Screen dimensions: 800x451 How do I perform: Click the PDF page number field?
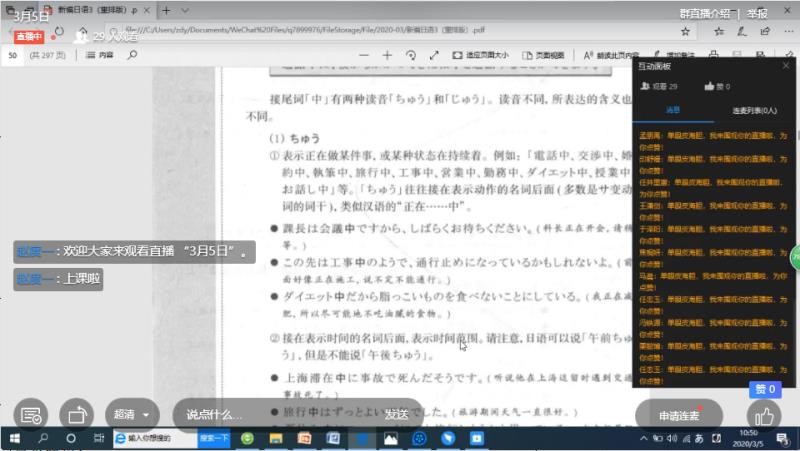(14, 55)
